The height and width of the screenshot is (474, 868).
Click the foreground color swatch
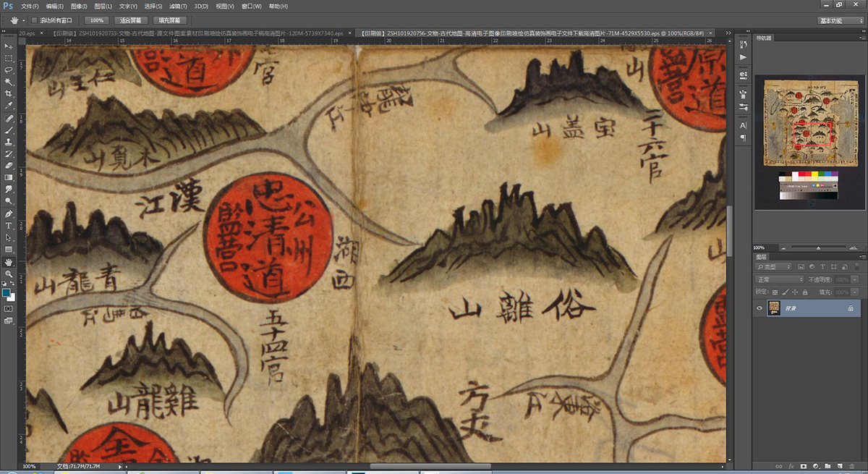pos(7,293)
